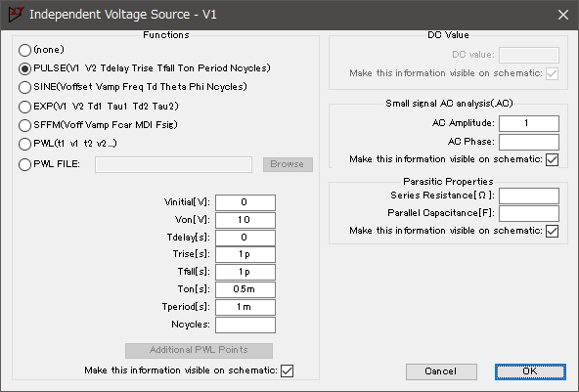
Task: Click the AC Amplitude field
Action: click(x=529, y=123)
